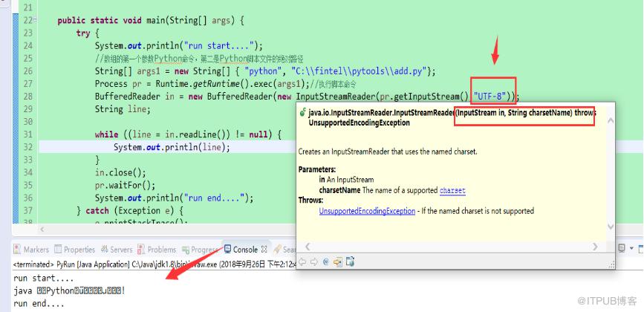Open the console selection dropdown arrow beside monitor icon
Screen dimensions: 644x312
(631, 249)
